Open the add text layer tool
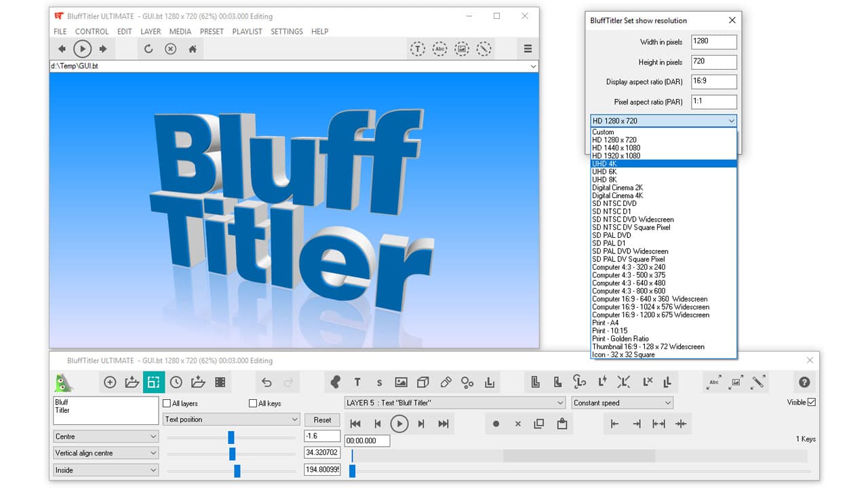Image resolution: width=868 pixels, height=488 pixels. (356, 382)
